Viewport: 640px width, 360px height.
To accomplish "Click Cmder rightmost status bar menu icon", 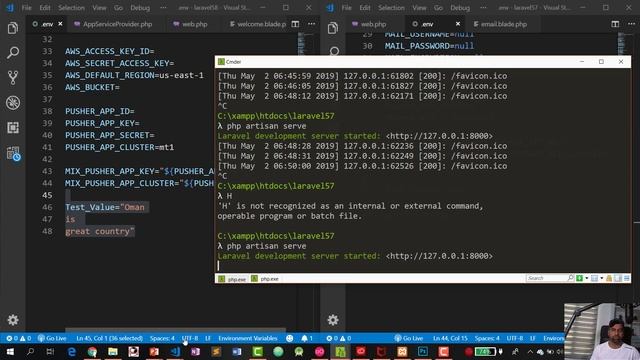I will 627,278.
